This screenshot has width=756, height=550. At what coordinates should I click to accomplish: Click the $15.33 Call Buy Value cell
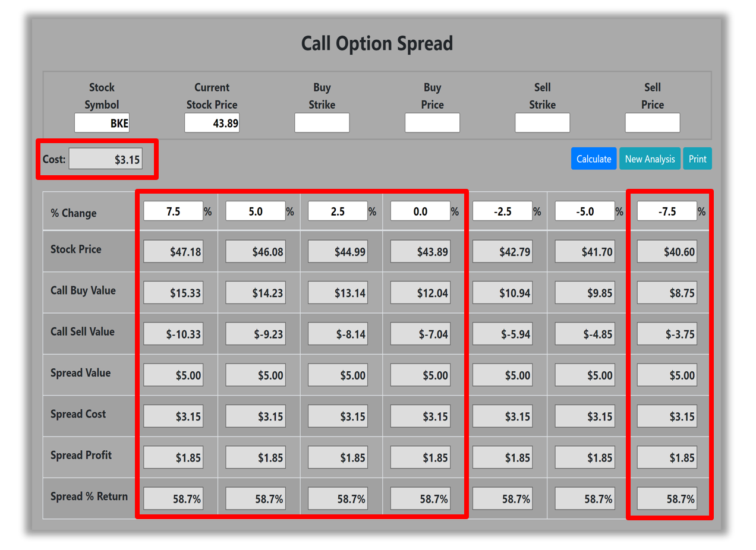(173, 293)
